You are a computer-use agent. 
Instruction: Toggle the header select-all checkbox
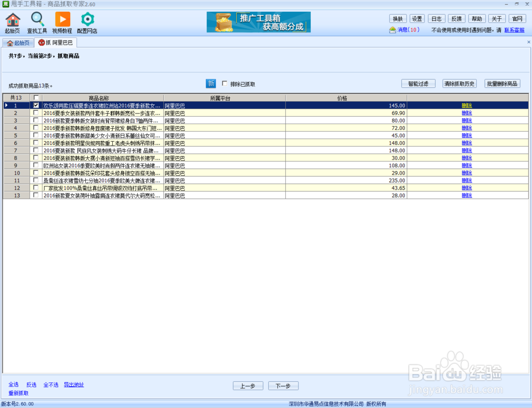point(36,97)
